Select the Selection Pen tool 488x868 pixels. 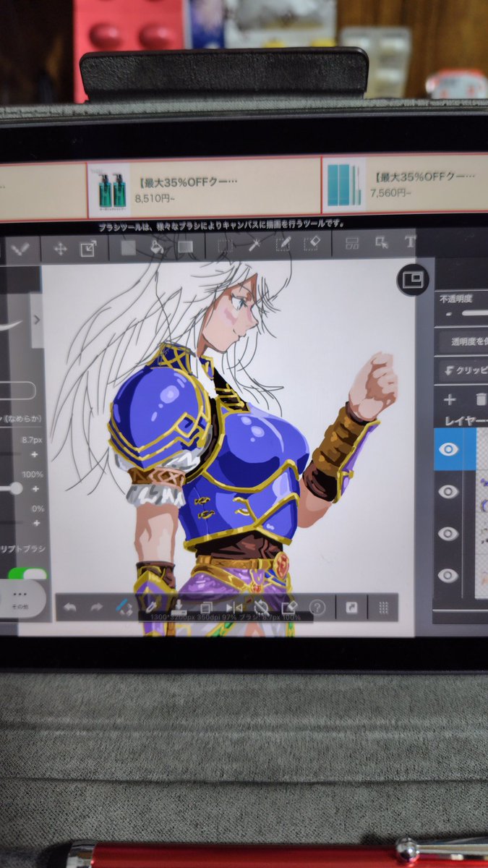[283, 244]
